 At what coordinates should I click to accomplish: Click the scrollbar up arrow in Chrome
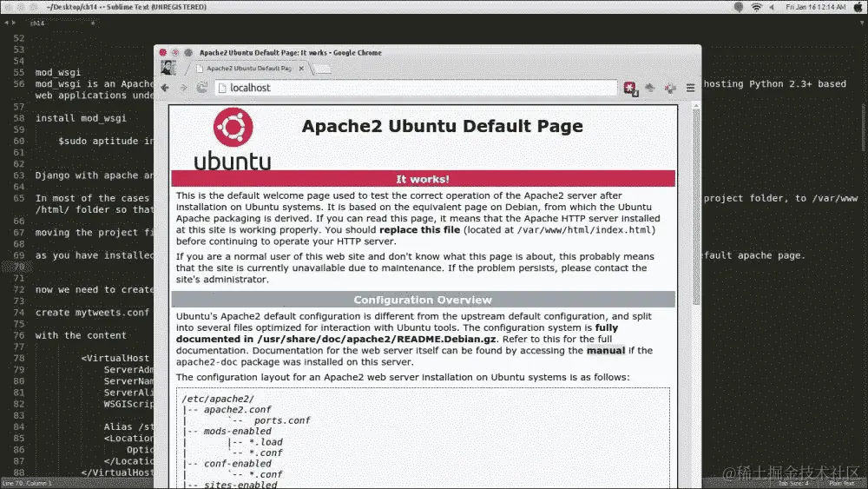pyautogui.click(x=696, y=105)
